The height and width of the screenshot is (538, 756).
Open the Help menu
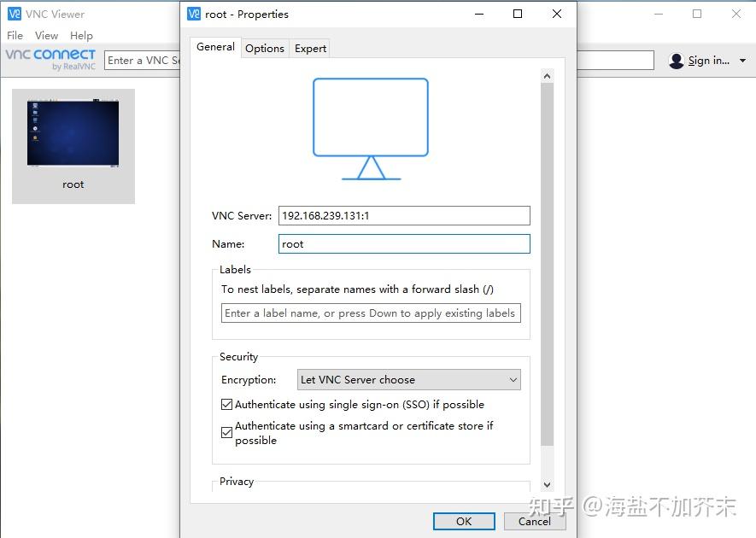[x=81, y=35]
